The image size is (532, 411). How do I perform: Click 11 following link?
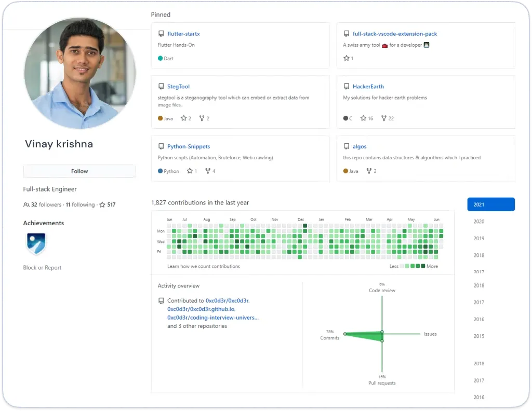point(80,204)
